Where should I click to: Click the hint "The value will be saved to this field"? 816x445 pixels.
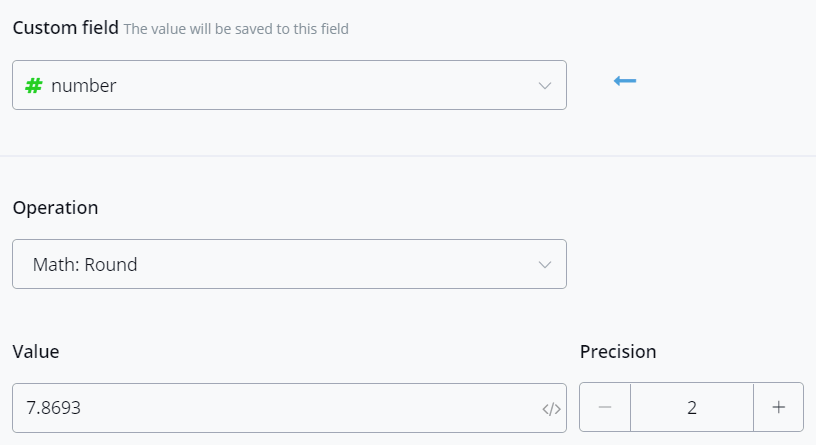click(236, 29)
